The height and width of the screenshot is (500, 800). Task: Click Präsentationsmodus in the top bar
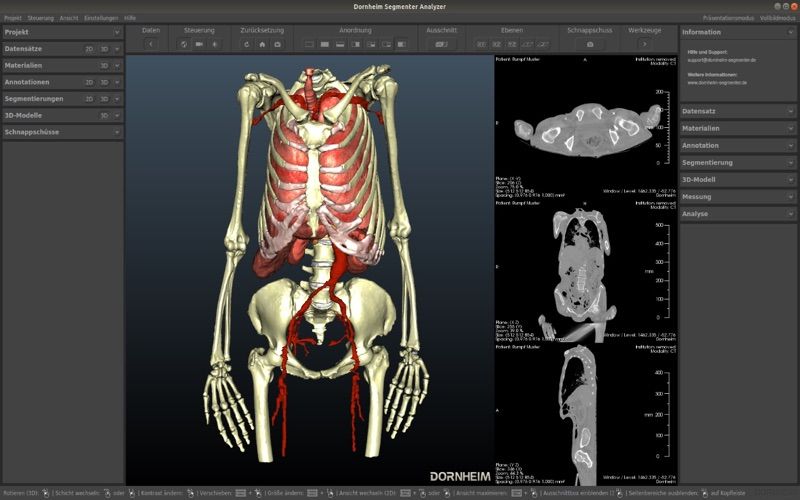point(728,18)
